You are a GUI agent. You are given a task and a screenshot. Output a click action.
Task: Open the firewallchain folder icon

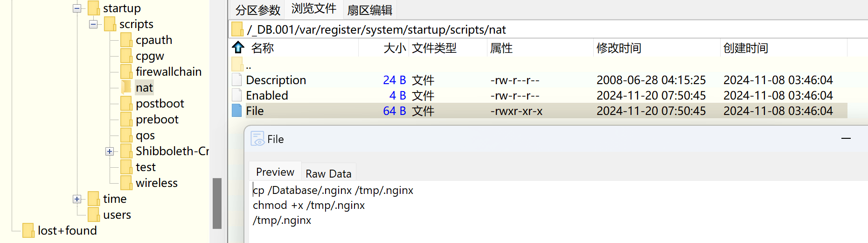point(126,71)
